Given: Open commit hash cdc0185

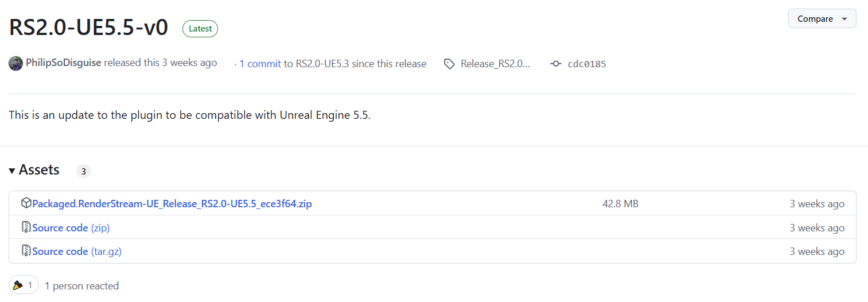Looking at the screenshot, I should click(x=587, y=64).
